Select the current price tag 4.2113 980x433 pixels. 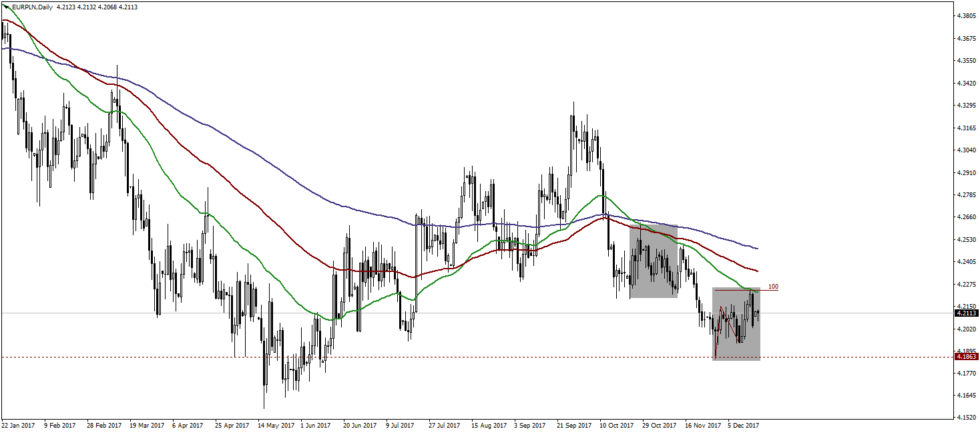pos(966,313)
